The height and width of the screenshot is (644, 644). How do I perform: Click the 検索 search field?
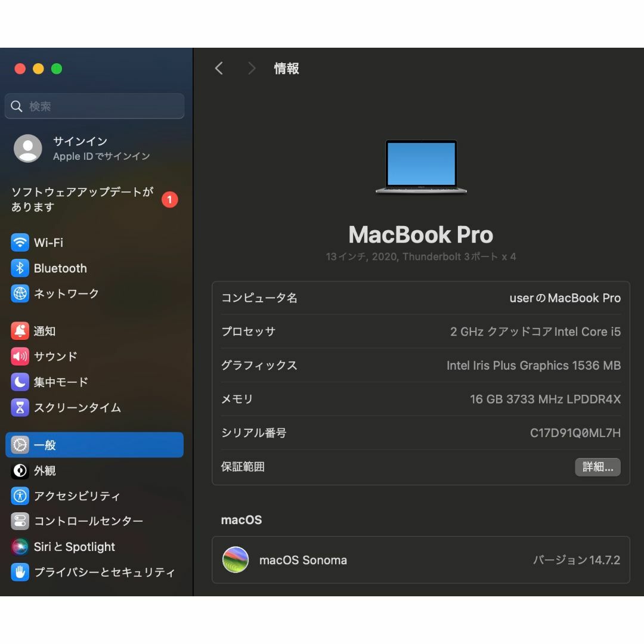pyautogui.click(x=94, y=106)
